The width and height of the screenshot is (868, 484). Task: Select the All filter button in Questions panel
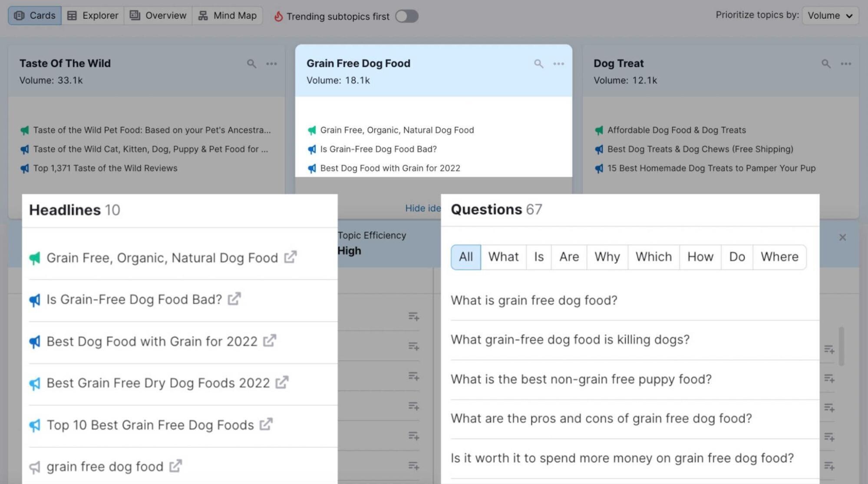tap(466, 257)
